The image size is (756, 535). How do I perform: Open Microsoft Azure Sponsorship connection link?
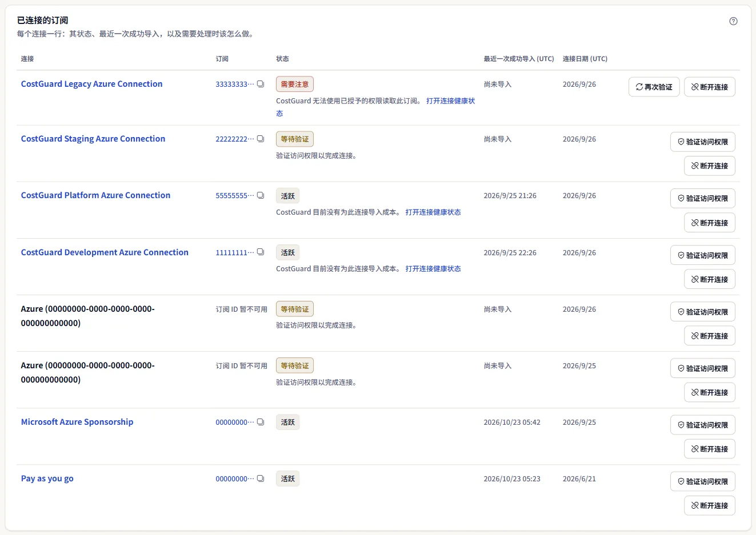[x=77, y=422]
